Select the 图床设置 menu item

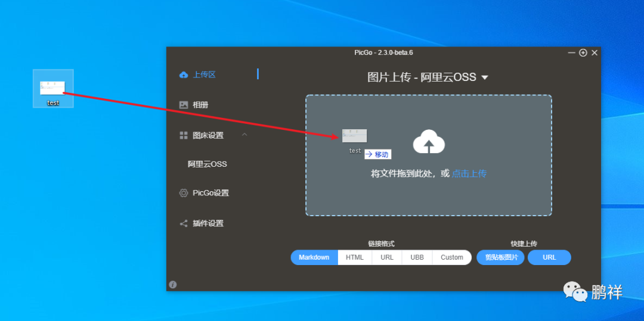click(208, 135)
